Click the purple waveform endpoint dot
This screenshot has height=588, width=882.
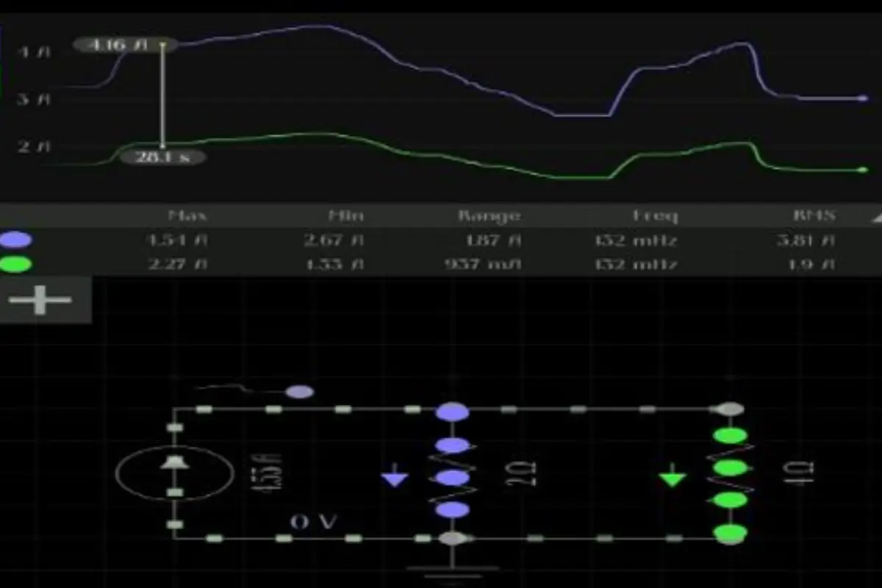click(x=863, y=98)
